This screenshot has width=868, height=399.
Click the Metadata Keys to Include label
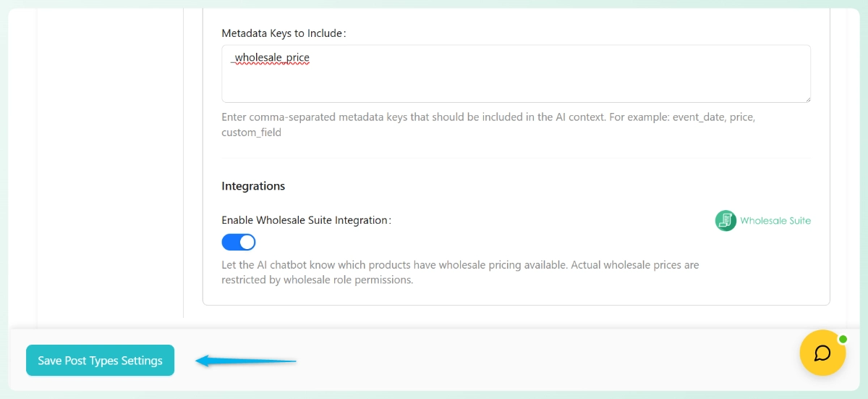click(x=284, y=33)
